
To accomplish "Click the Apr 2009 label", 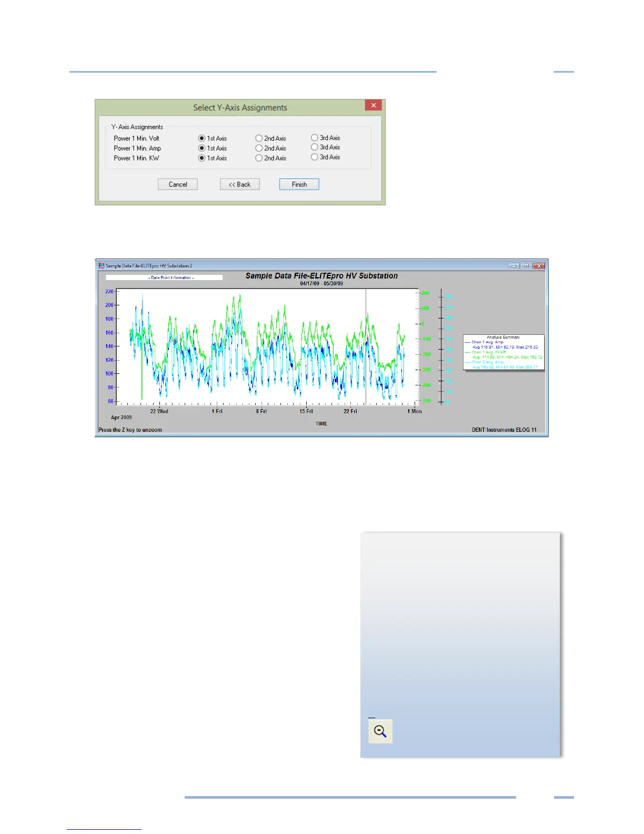I will (x=122, y=418).
